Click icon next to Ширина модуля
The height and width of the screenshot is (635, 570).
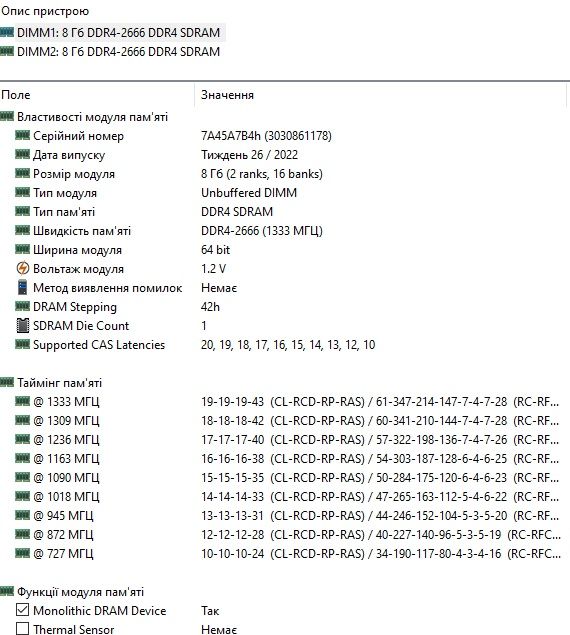point(22,249)
